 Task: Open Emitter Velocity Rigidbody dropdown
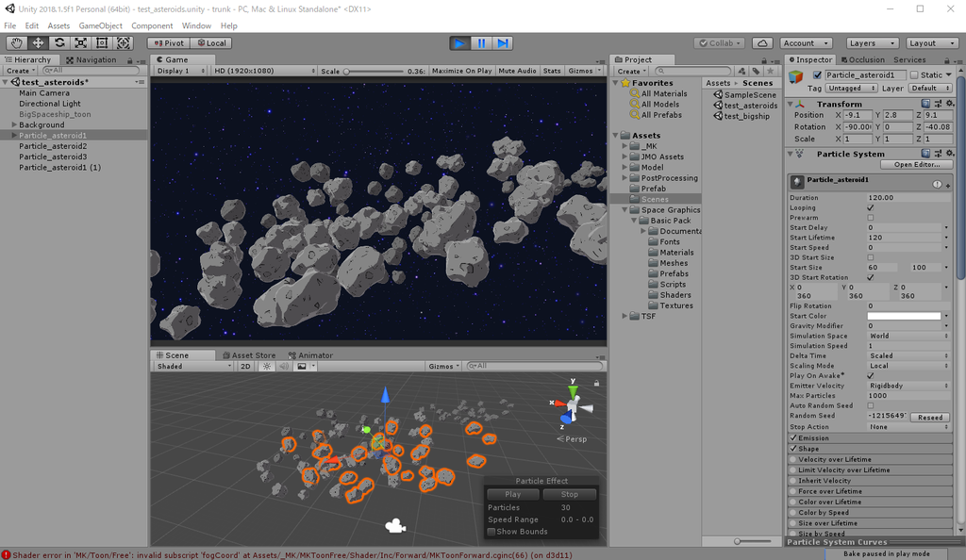click(x=908, y=386)
